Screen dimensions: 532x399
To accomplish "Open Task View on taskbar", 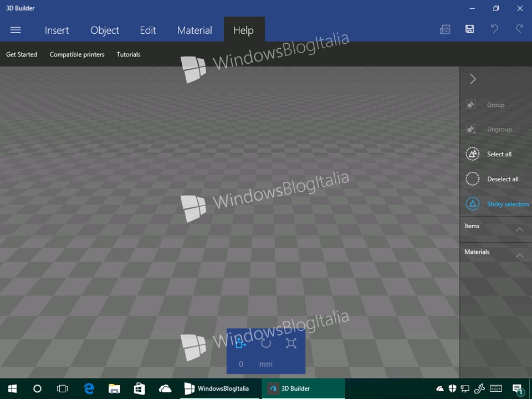I will click(63, 388).
